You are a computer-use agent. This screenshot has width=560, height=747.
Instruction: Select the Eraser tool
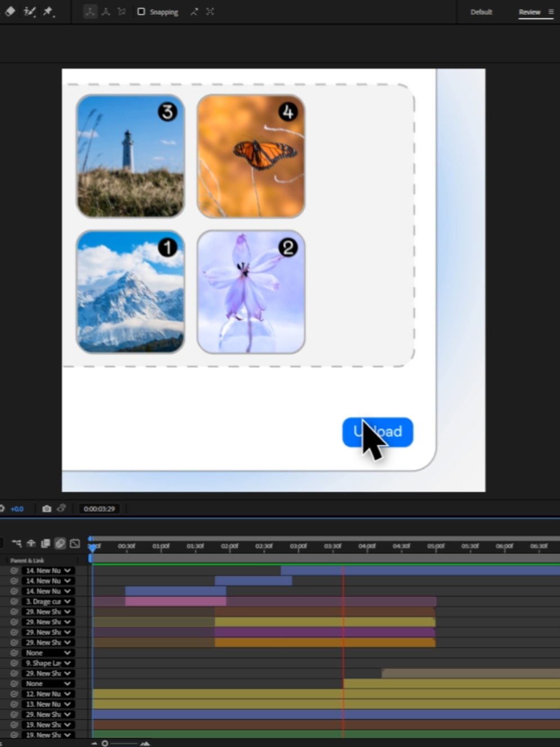[x=10, y=11]
